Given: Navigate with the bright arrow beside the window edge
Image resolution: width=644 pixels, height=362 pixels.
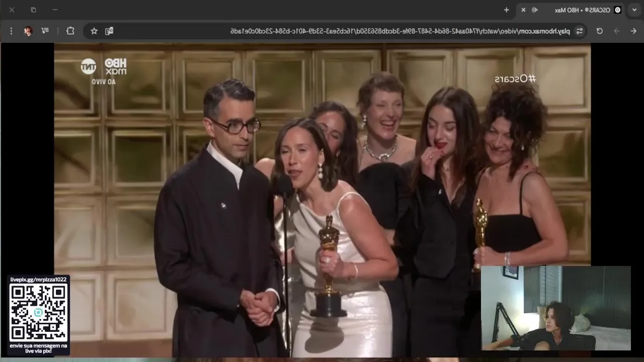Looking at the screenshot, I should (x=633, y=31).
